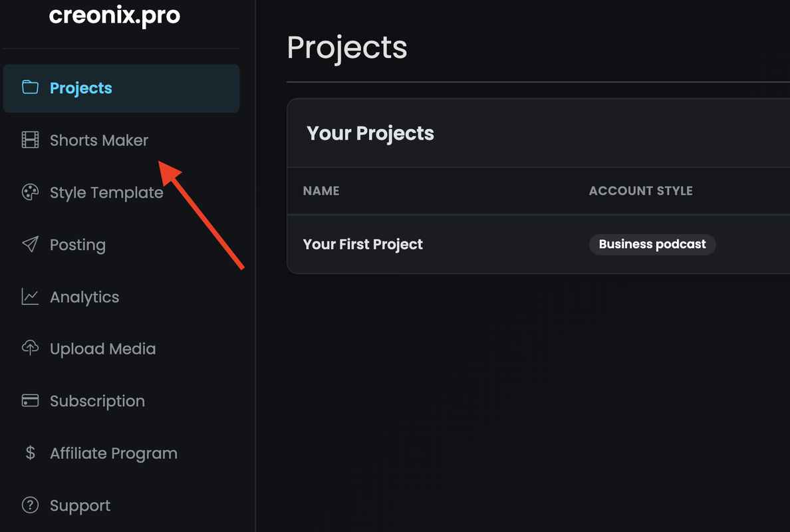Click the Projects folder icon

(x=30, y=88)
